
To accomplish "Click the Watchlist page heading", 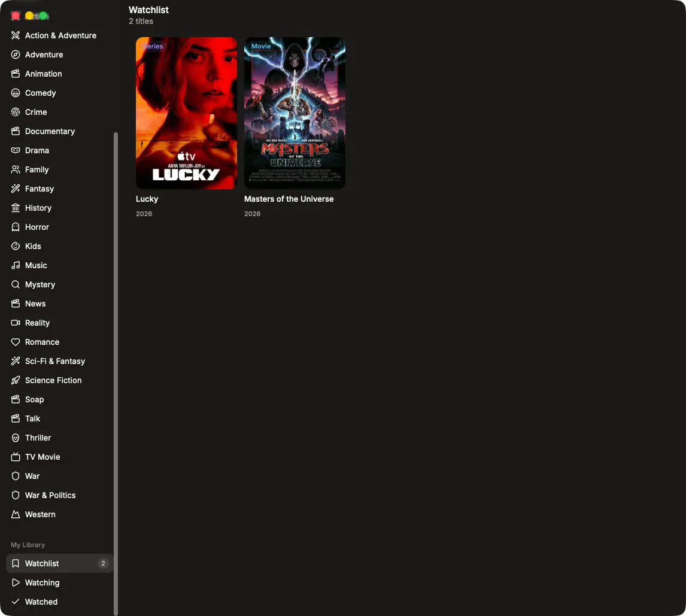I will pyautogui.click(x=148, y=10).
